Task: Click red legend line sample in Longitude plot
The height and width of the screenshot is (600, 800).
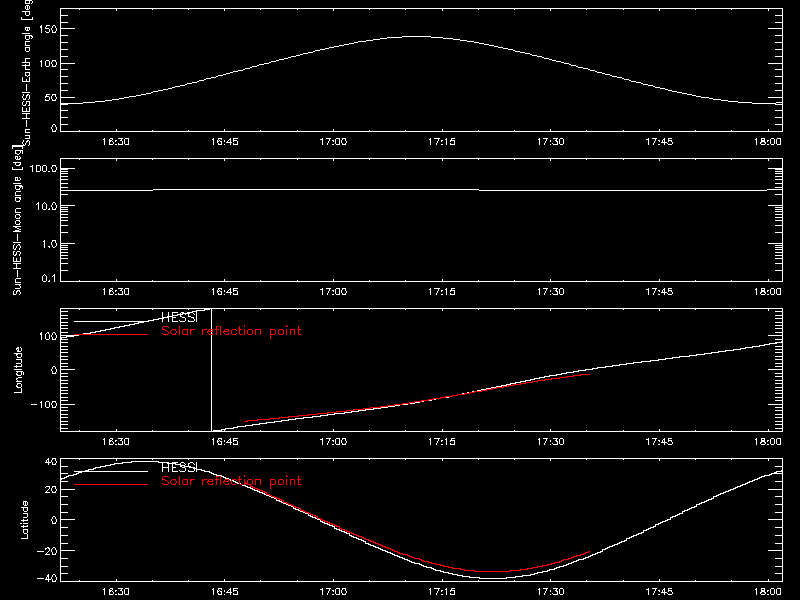Action: tap(111, 335)
